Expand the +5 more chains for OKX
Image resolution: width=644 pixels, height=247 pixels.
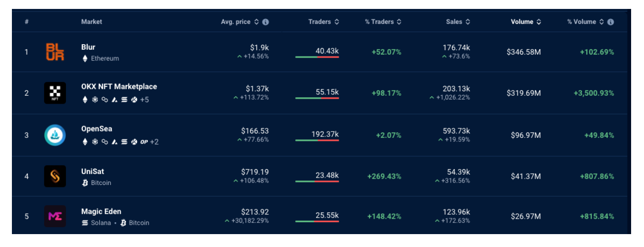[x=144, y=100]
